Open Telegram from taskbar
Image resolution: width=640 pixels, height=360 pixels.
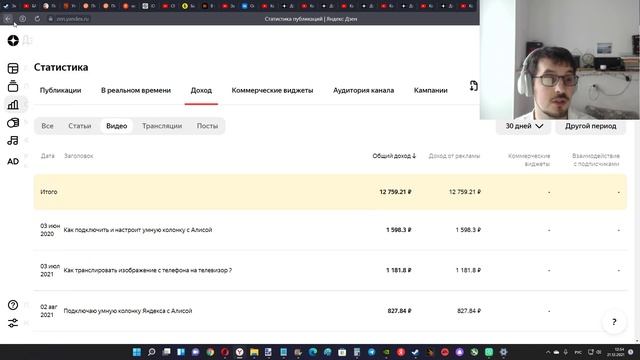click(x=371, y=352)
